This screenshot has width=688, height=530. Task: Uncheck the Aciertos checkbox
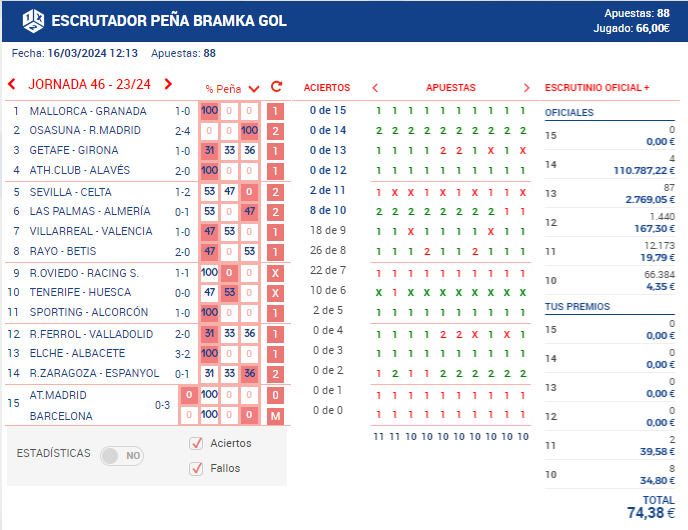coord(197,443)
